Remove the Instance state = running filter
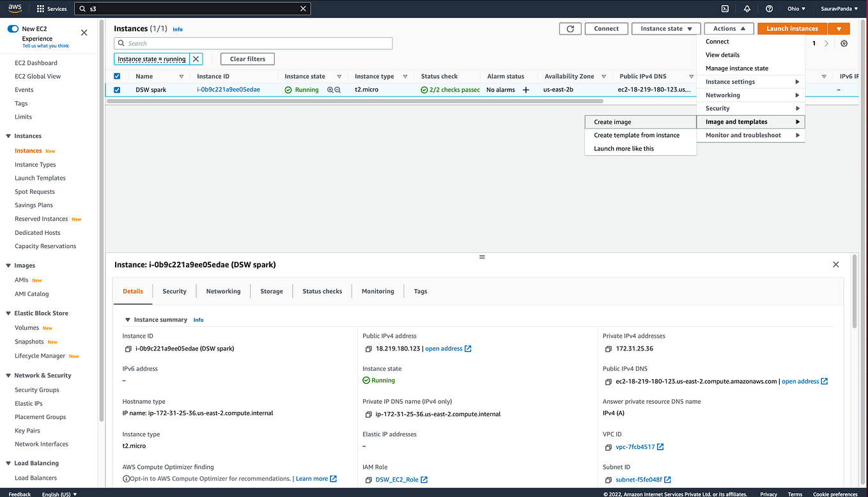Screen dimensions: 868x497 click(x=196, y=59)
